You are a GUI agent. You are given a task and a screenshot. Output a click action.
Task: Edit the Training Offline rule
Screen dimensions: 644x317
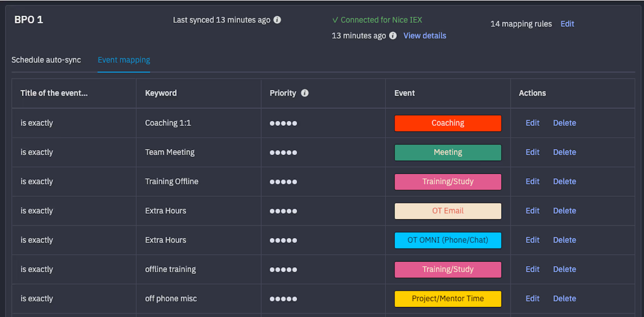(533, 182)
